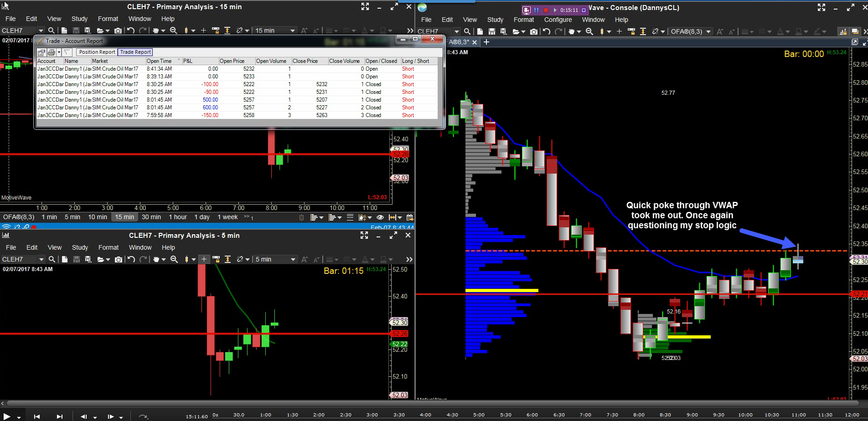The height and width of the screenshot is (421, 868).
Task: Zoom out the 15 min chart
Action: click(x=174, y=31)
